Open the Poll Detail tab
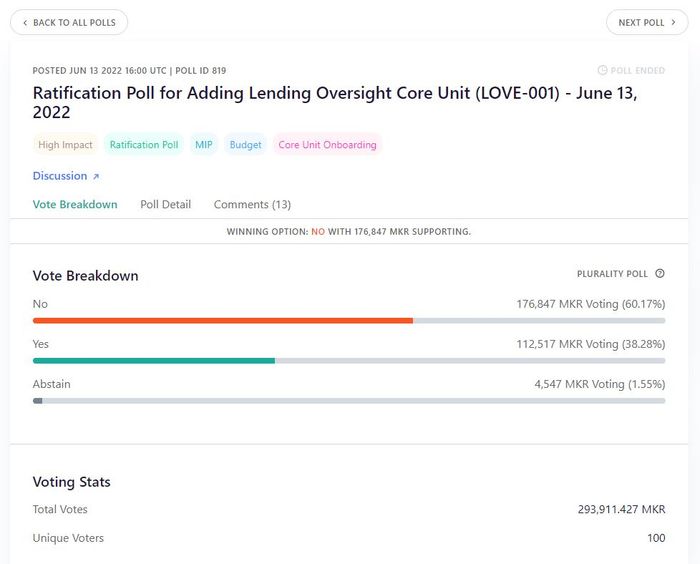This screenshot has height=564, width=700. coord(165,204)
